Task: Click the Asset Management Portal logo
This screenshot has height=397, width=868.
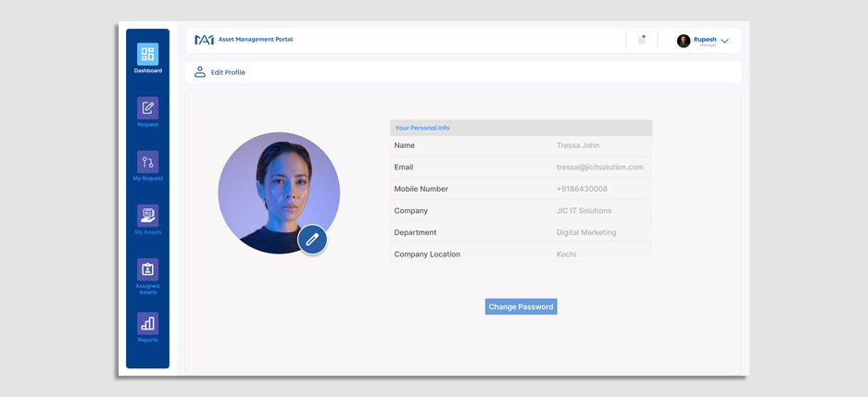Action: [204, 40]
